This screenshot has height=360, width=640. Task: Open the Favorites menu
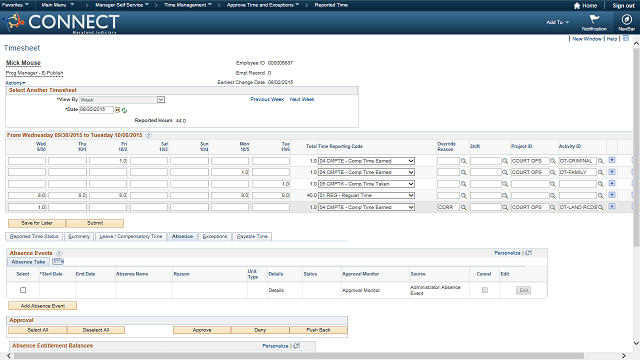pyautogui.click(x=15, y=5)
